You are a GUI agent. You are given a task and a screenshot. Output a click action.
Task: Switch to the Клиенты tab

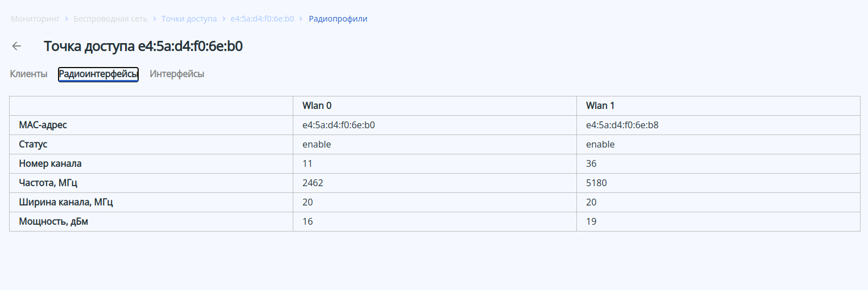click(x=28, y=74)
